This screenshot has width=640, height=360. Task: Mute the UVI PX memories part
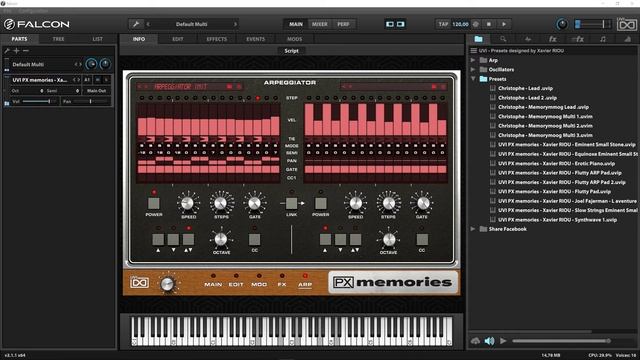click(98, 80)
